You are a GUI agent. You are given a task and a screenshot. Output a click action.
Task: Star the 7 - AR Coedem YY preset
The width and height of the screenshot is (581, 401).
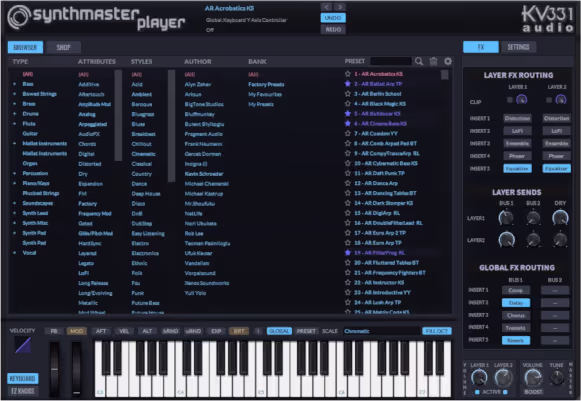click(x=348, y=133)
